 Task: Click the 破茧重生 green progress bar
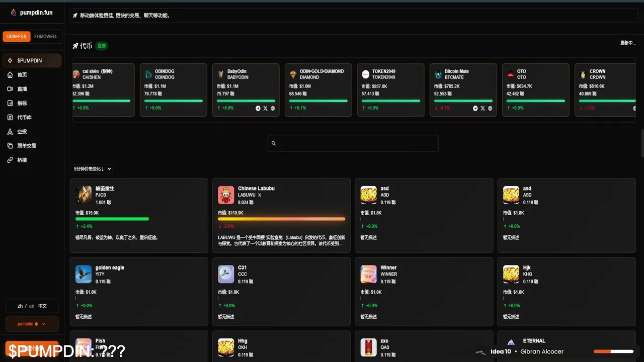coord(112,219)
